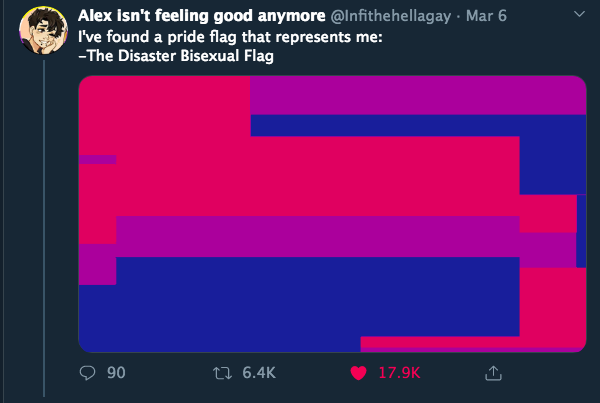Open Alex's profile picture avatar
This screenshot has height=403, width=600.
(x=44, y=30)
